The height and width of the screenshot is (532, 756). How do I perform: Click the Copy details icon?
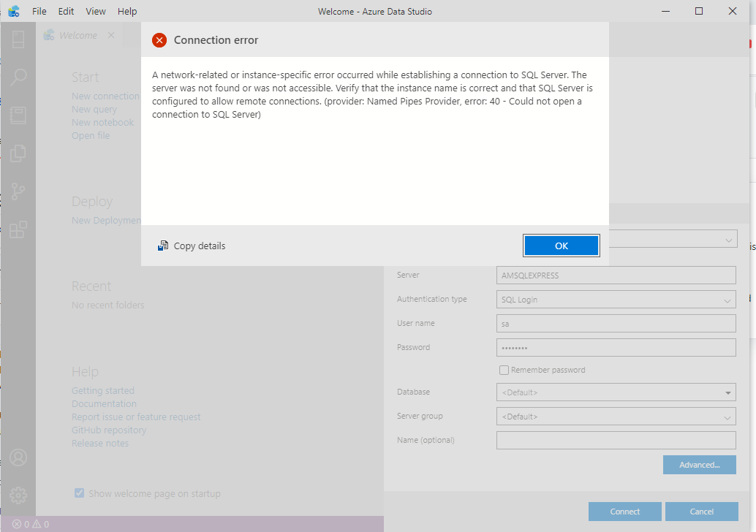tap(163, 246)
